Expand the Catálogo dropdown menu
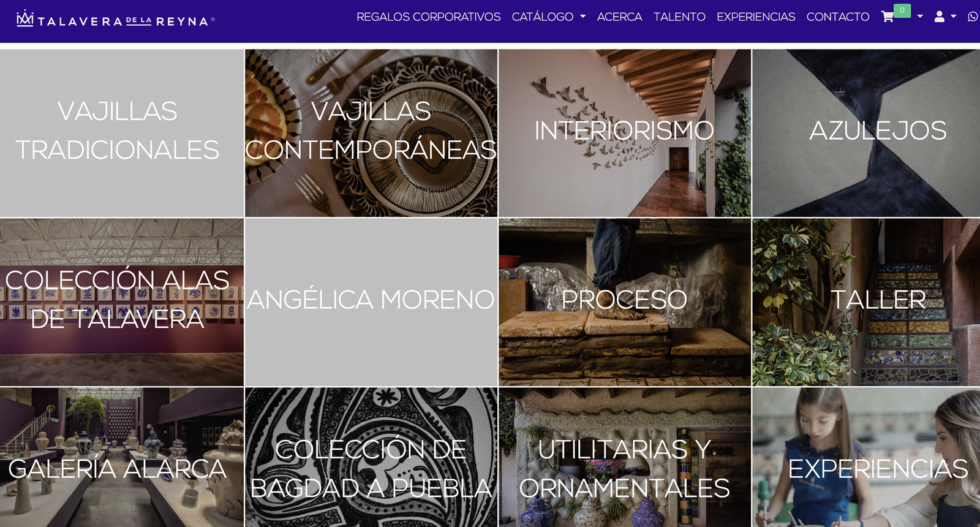The height and width of the screenshot is (527, 980). point(549,17)
